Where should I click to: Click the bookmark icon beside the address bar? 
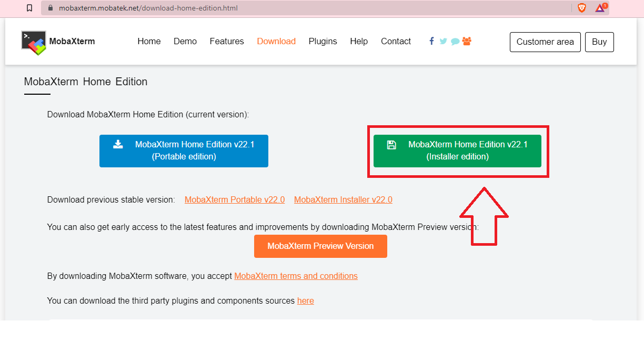pyautogui.click(x=29, y=8)
